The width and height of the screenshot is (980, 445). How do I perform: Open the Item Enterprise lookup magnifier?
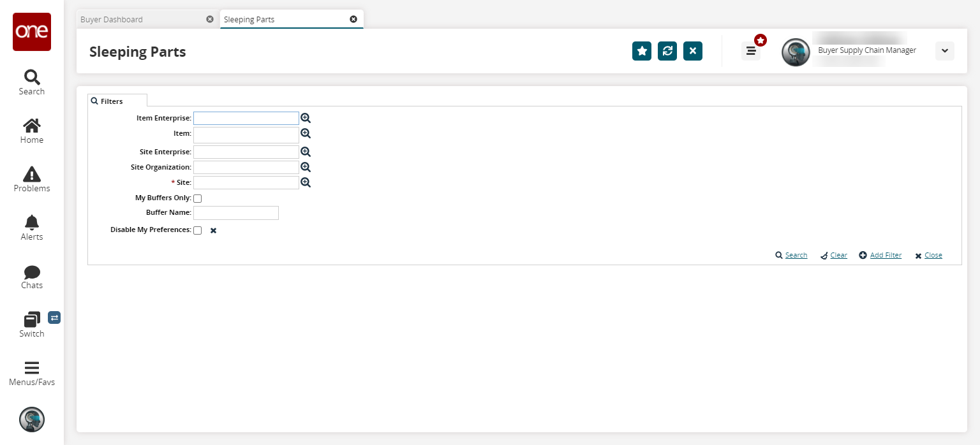[x=306, y=118]
